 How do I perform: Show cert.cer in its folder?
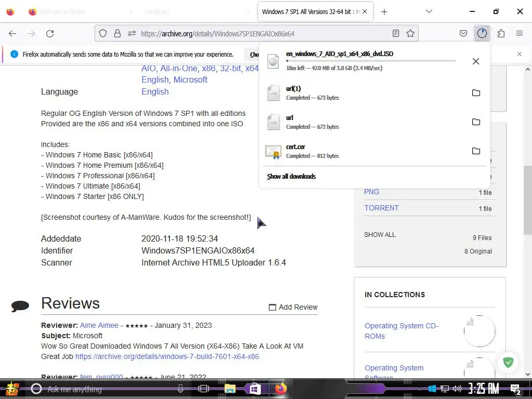[476, 151]
